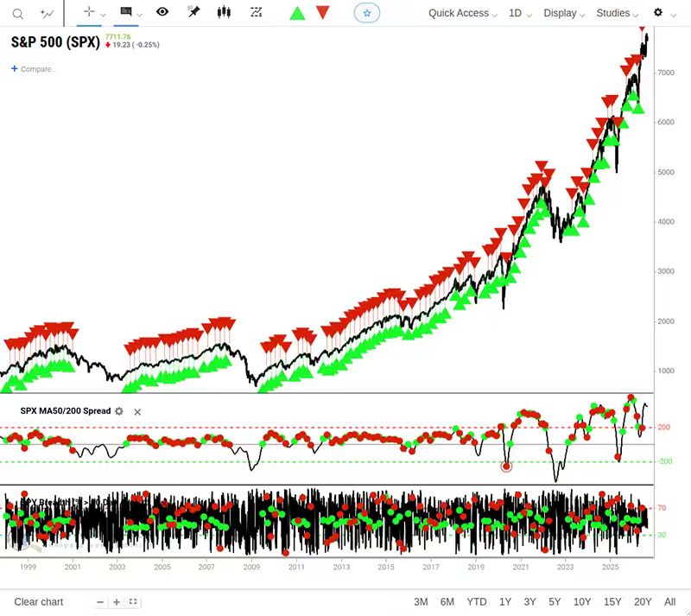
Task: Click the 7000 price axis label
Action: click(x=665, y=73)
